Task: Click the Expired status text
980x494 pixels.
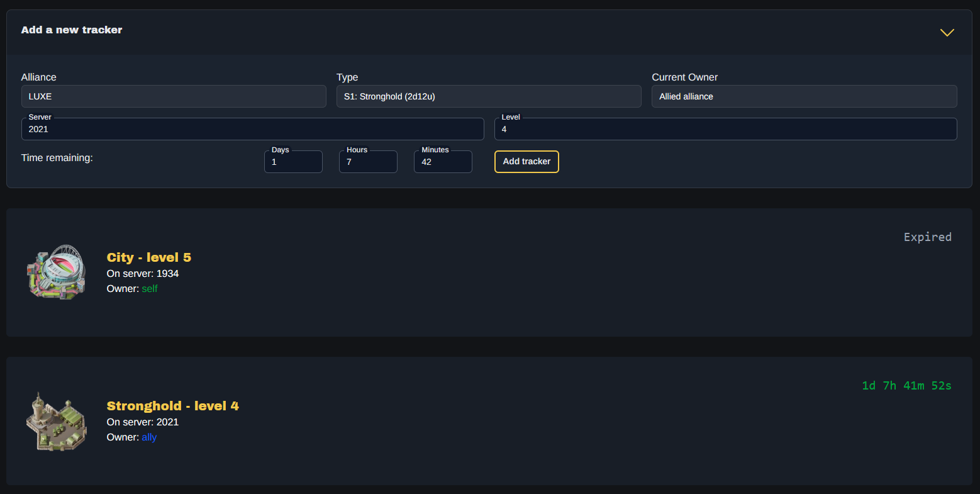Action: pos(928,237)
